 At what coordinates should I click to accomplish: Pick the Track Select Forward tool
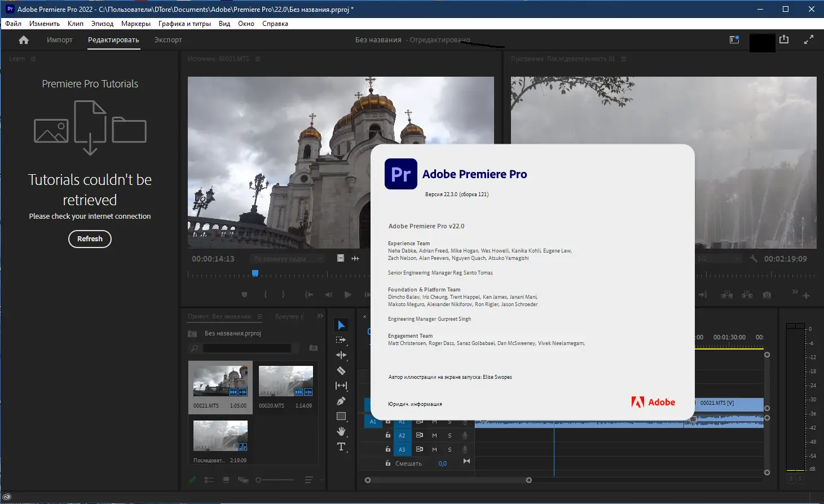341,340
